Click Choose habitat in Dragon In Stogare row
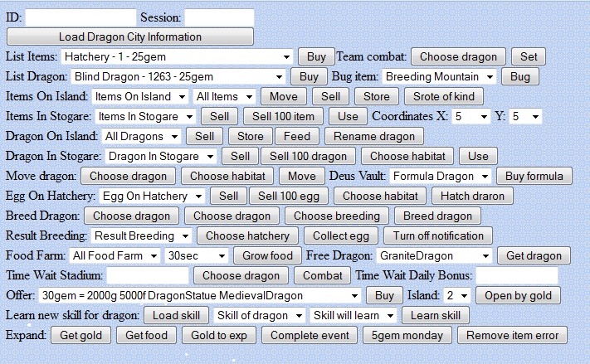590x364 pixels. coord(407,157)
